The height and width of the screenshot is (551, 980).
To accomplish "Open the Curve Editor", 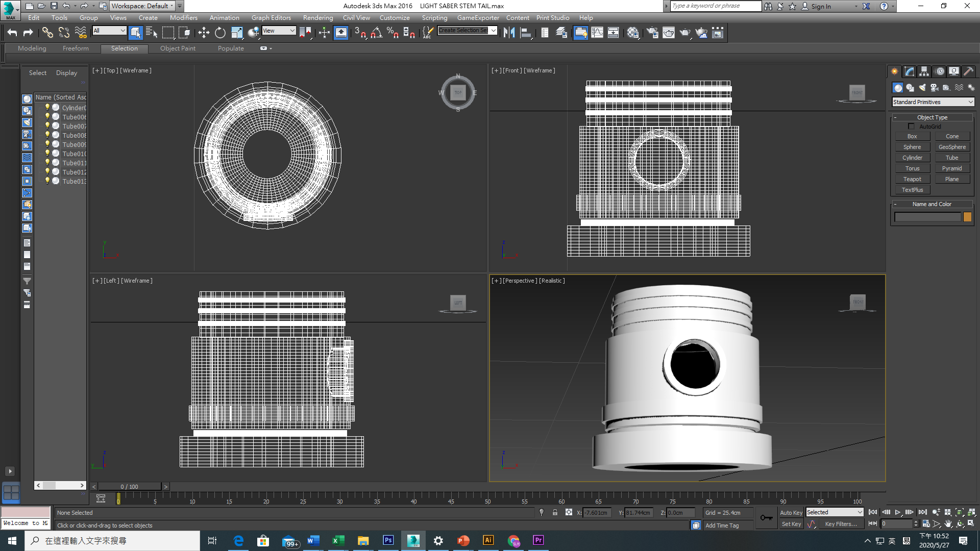I will tap(597, 33).
